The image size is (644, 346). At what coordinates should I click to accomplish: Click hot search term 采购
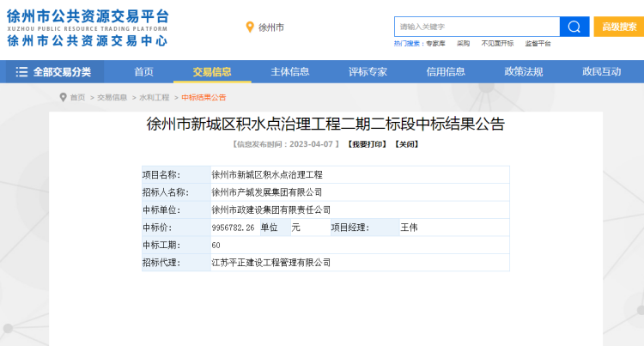click(464, 44)
